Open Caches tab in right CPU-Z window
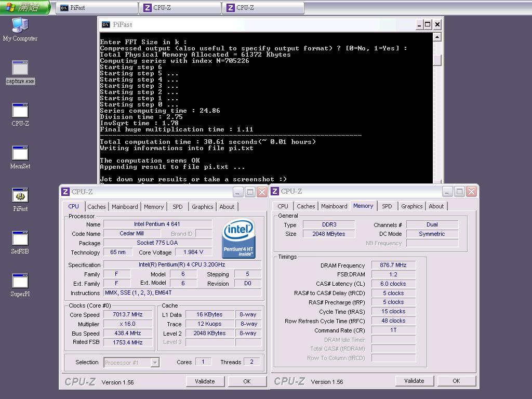Image resolution: width=532 pixels, height=399 pixels. tap(306, 206)
